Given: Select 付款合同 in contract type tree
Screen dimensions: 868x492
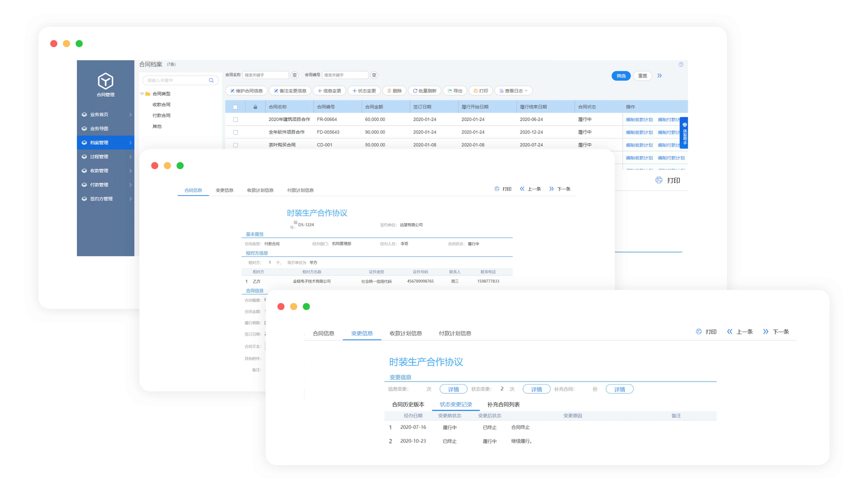Looking at the screenshot, I should pyautogui.click(x=161, y=116).
